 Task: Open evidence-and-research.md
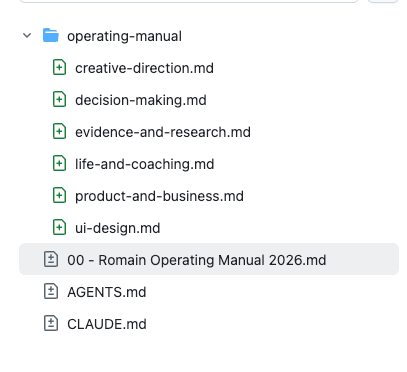pos(163,132)
